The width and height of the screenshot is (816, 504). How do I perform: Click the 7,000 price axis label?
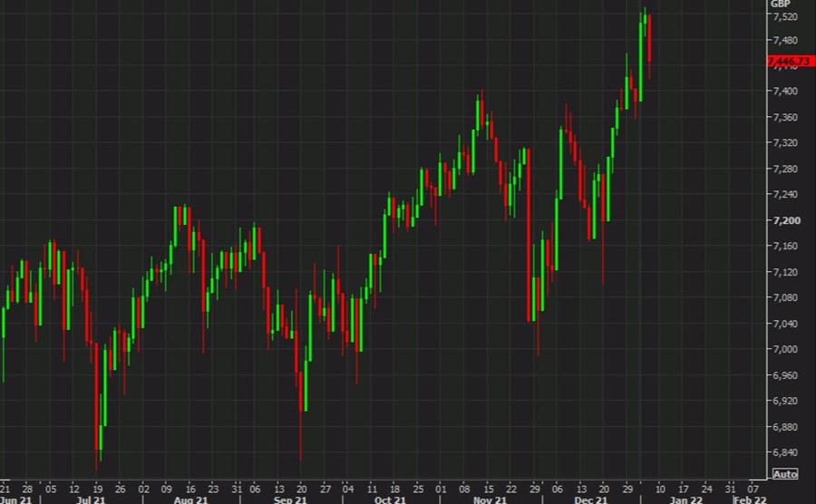point(785,349)
